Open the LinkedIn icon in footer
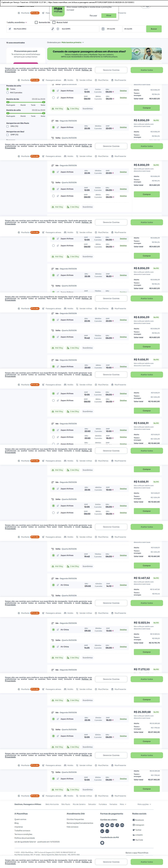 [134, 835]
